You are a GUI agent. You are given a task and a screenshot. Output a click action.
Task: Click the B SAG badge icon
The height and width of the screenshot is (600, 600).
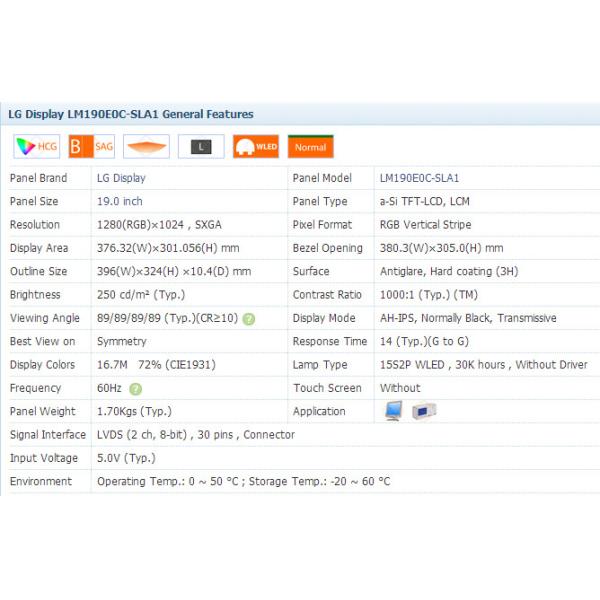91,147
